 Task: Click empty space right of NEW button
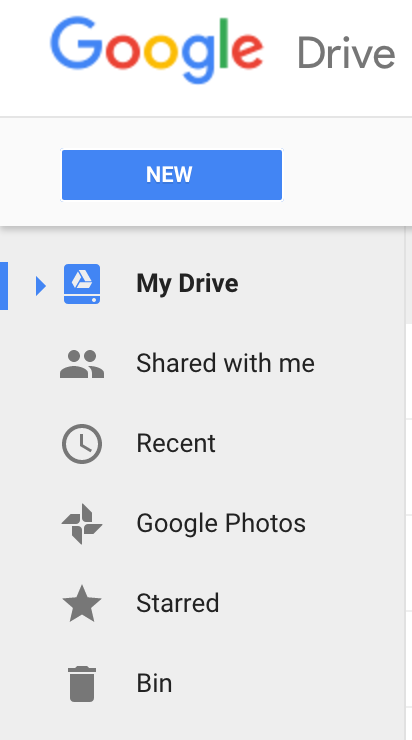point(347,175)
